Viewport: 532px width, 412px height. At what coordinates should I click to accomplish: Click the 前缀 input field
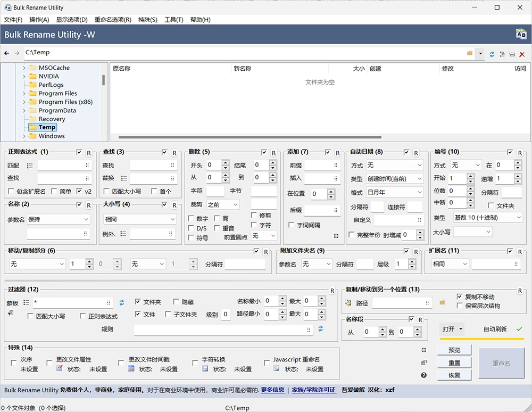(322, 165)
